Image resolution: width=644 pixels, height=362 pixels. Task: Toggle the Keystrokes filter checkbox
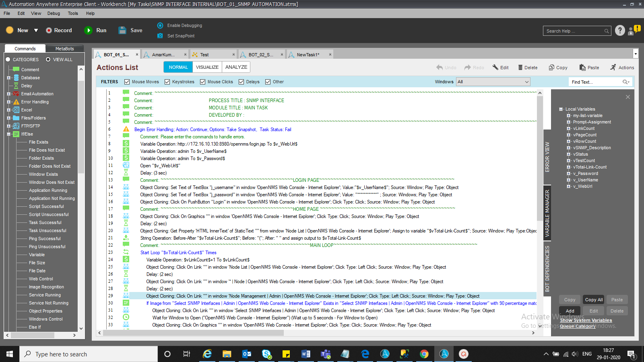pos(167,82)
